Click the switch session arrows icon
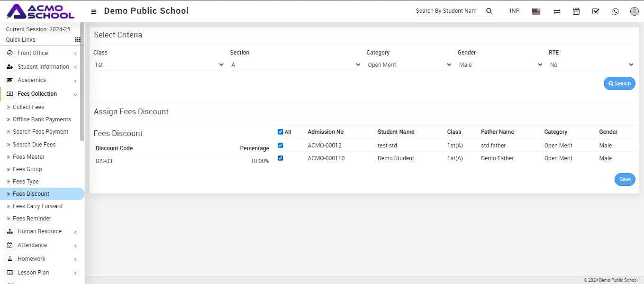 click(557, 11)
